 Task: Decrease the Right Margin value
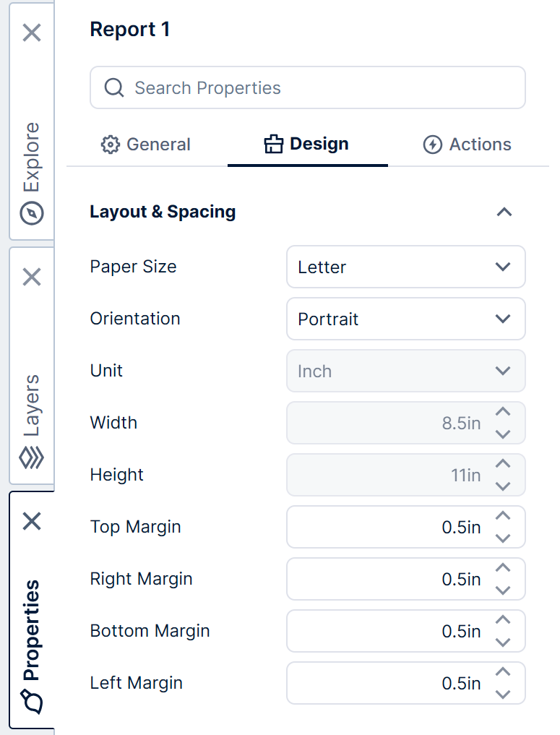point(504,590)
